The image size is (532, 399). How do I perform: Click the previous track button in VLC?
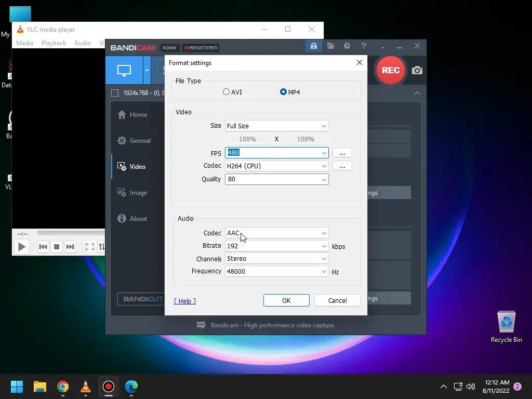click(x=43, y=247)
